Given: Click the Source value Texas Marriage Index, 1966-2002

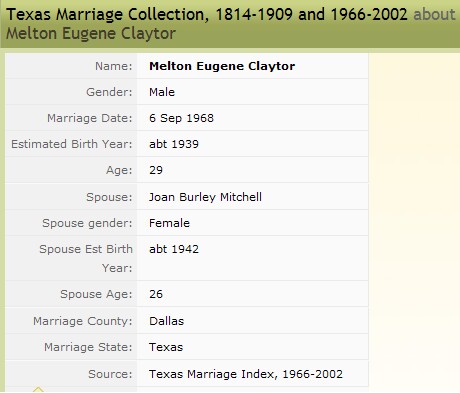Looking at the screenshot, I should click(246, 374).
